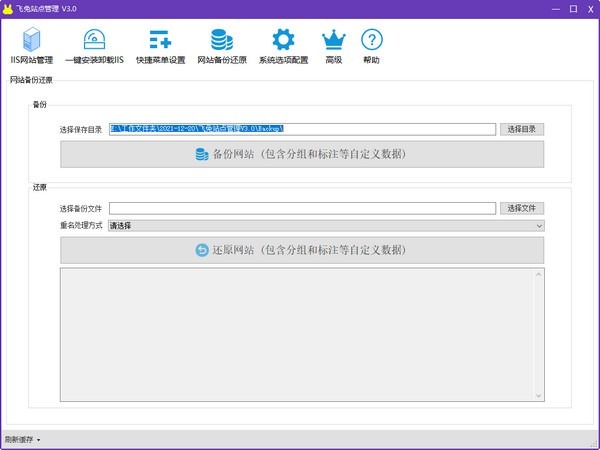Click the 选择文件 button

click(x=522, y=208)
